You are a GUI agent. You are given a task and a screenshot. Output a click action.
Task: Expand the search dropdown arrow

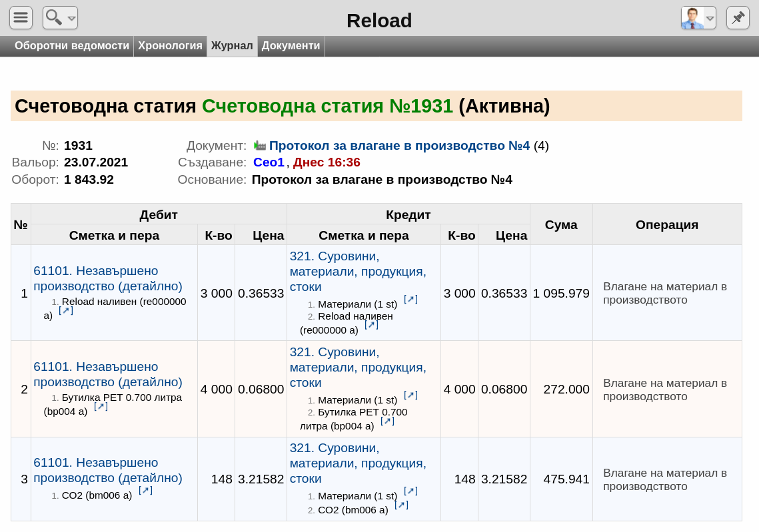(72, 19)
